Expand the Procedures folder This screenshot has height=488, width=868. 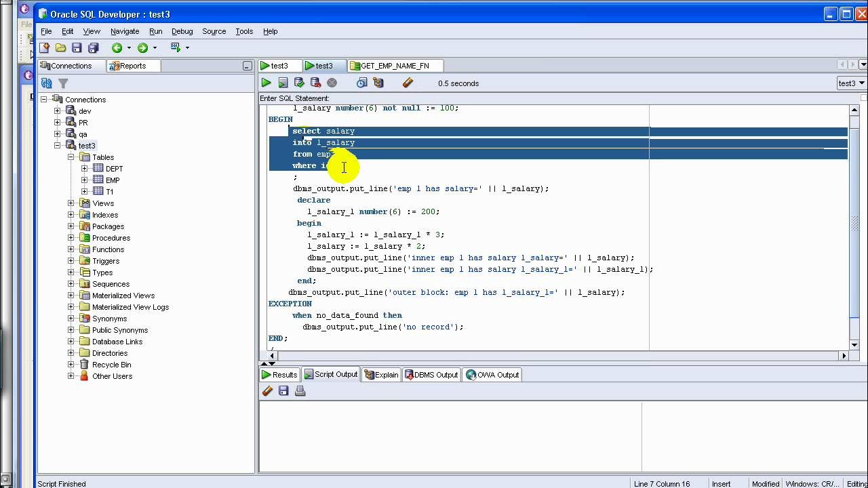[x=71, y=238]
